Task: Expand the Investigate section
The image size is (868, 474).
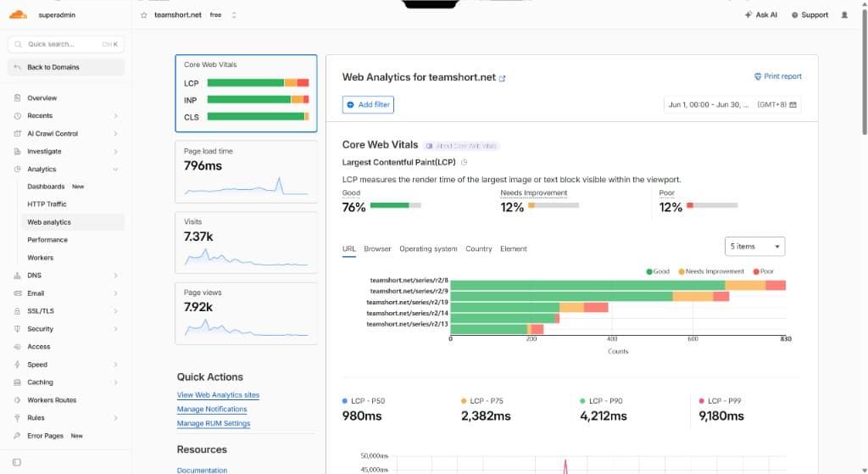Action: tap(115, 151)
